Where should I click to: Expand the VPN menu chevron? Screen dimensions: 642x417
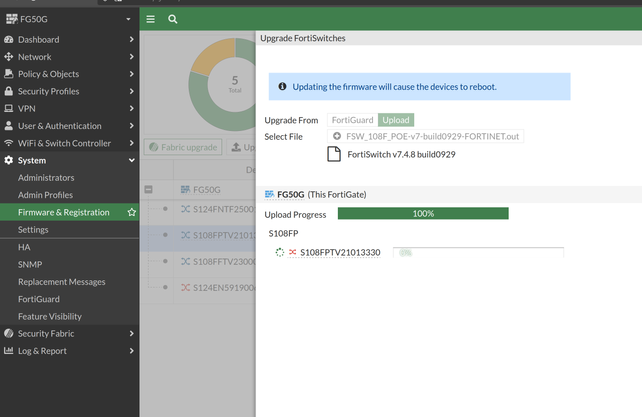click(x=131, y=109)
